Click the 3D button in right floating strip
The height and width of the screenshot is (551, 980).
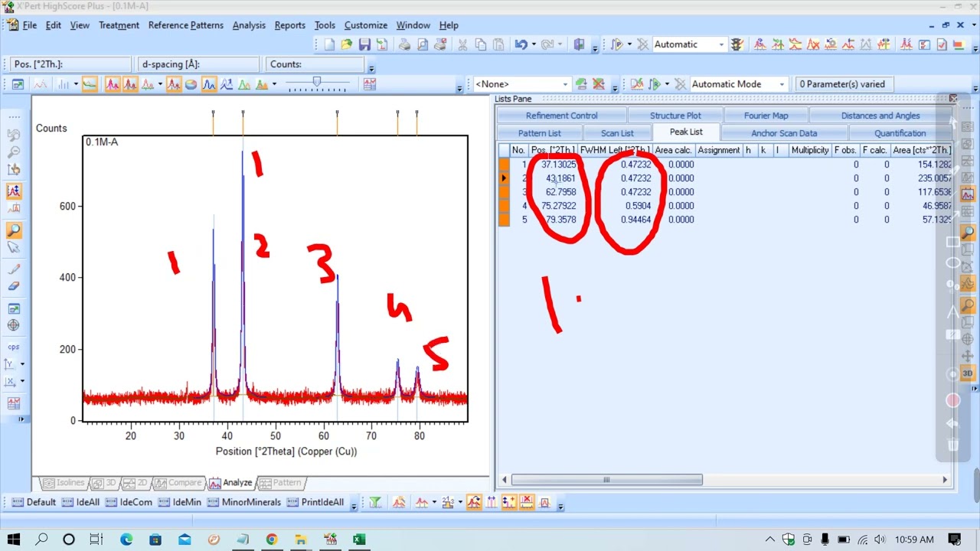[x=968, y=373]
